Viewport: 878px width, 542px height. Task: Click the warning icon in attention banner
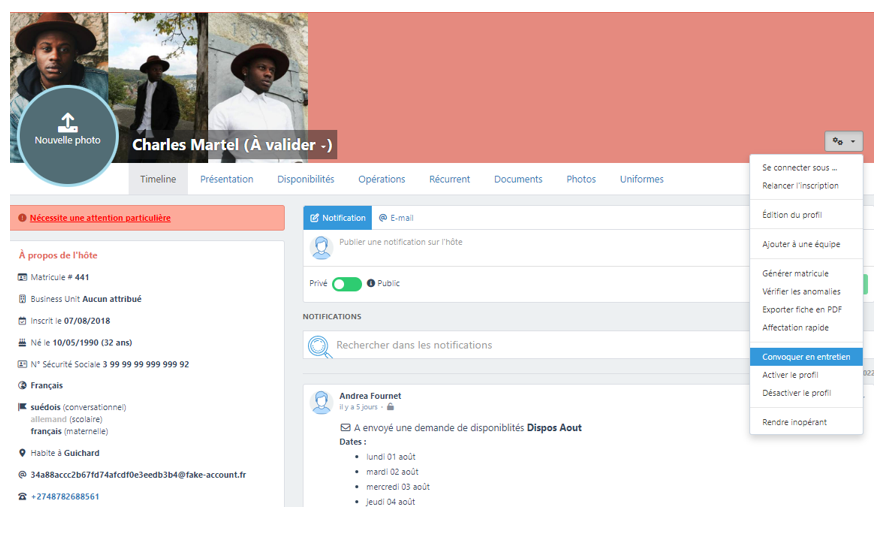(22, 218)
